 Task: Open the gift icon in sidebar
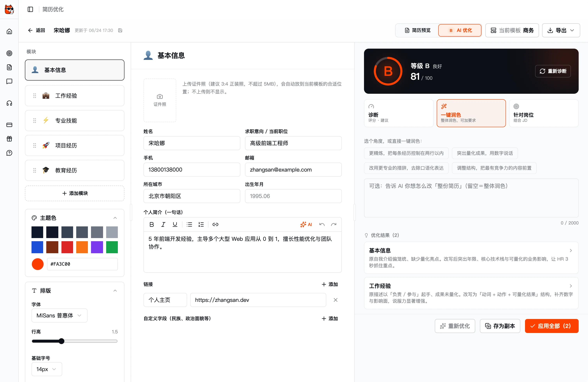pyautogui.click(x=9, y=139)
